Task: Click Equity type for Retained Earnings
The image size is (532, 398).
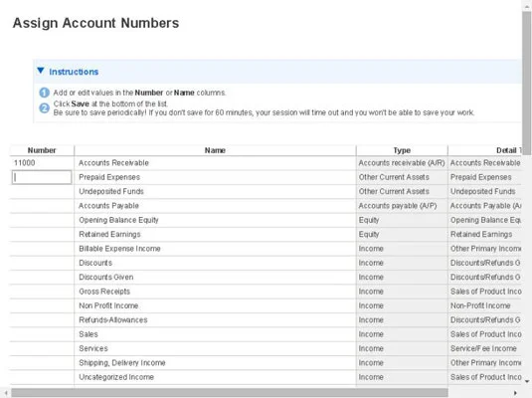Action: (402, 234)
